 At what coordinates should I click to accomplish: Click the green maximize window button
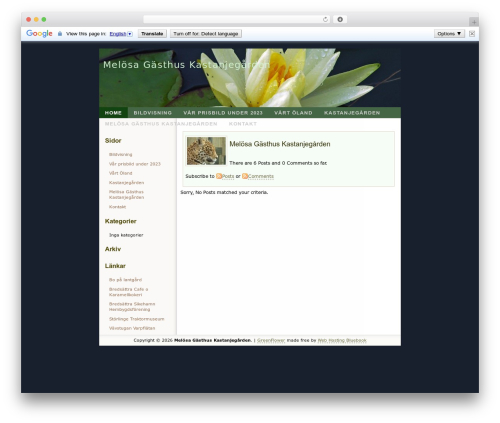tap(44, 19)
